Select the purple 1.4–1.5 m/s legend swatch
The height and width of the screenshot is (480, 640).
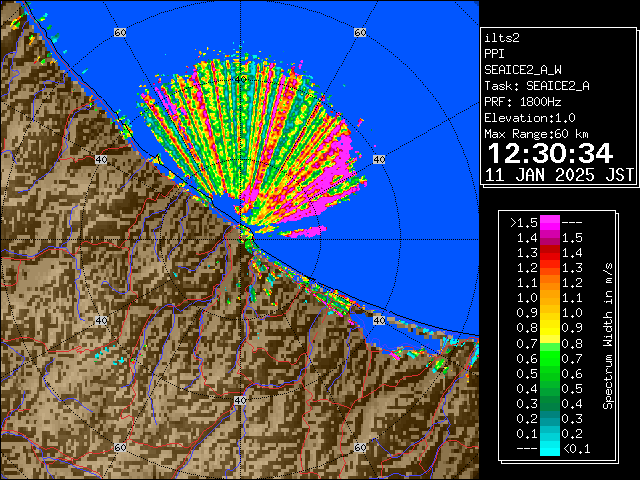coord(550,238)
